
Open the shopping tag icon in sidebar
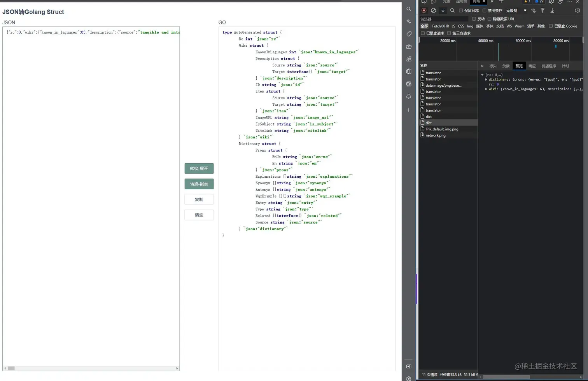tap(409, 34)
